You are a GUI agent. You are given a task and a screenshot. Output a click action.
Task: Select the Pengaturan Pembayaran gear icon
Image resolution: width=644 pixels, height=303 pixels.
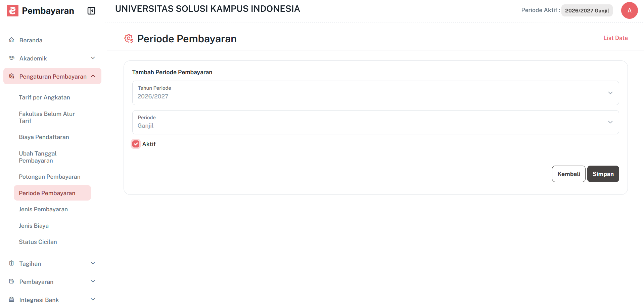pyautogui.click(x=11, y=76)
